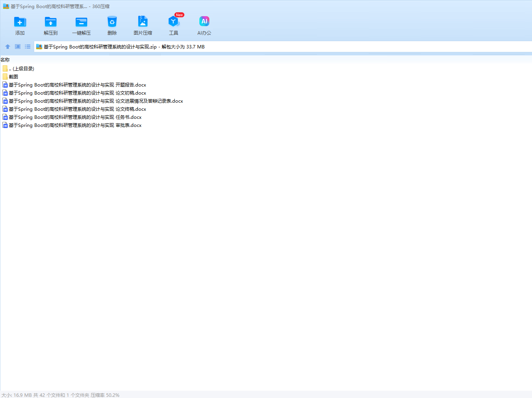
Task: Click the 添加 (Add) toolbar icon
Action: pyautogui.click(x=20, y=22)
